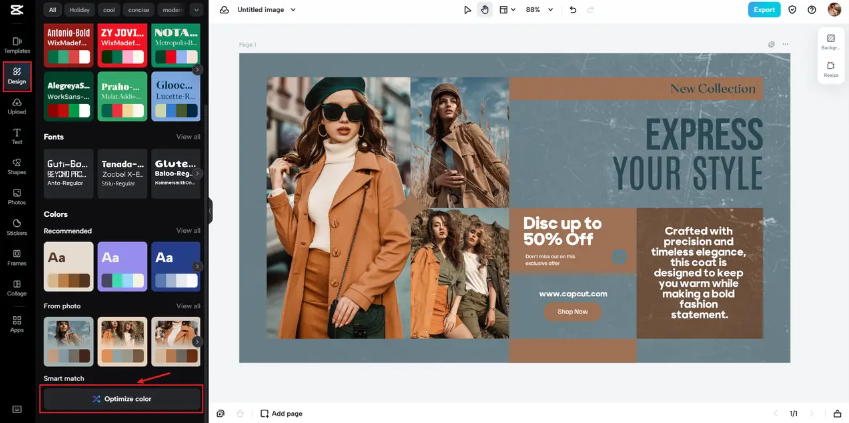
Task: Click the cloud save icon
Action: pos(224,10)
